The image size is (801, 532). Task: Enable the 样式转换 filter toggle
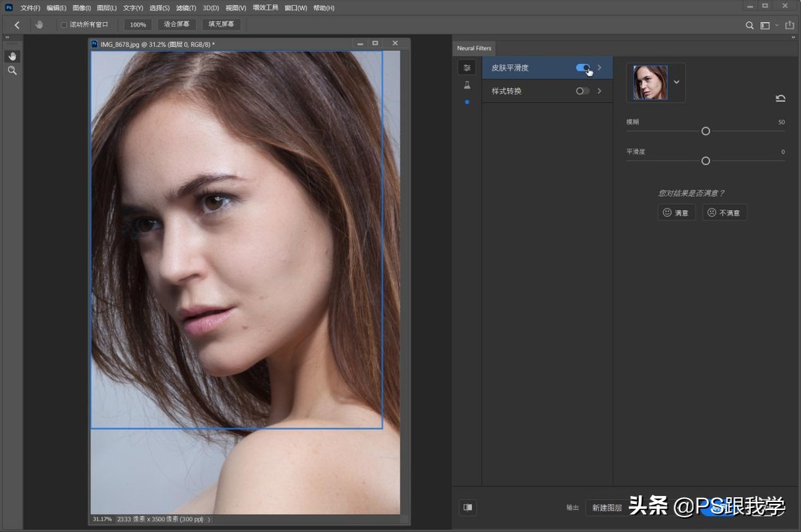pyautogui.click(x=583, y=91)
